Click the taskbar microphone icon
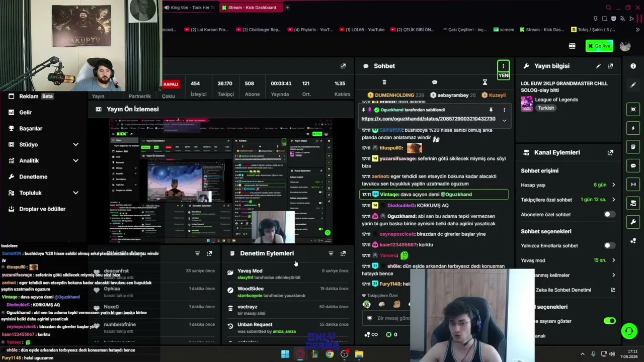Viewport: 644px width, 362px height. 593,354
